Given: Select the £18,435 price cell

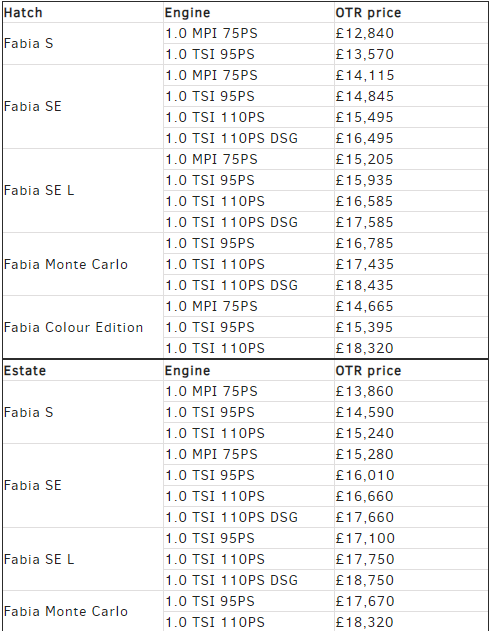Looking at the screenshot, I should (411, 285).
